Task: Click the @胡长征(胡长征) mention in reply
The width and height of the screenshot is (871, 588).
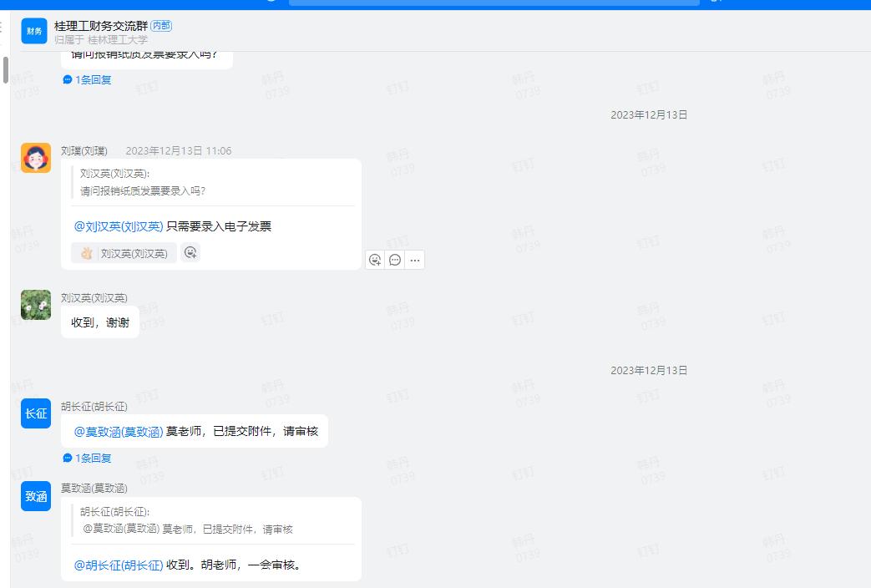Action: click(x=119, y=565)
